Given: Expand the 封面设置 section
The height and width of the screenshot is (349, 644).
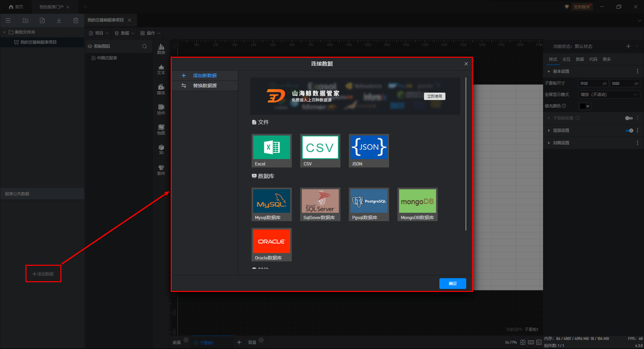Looking at the screenshot, I should [x=549, y=143].
